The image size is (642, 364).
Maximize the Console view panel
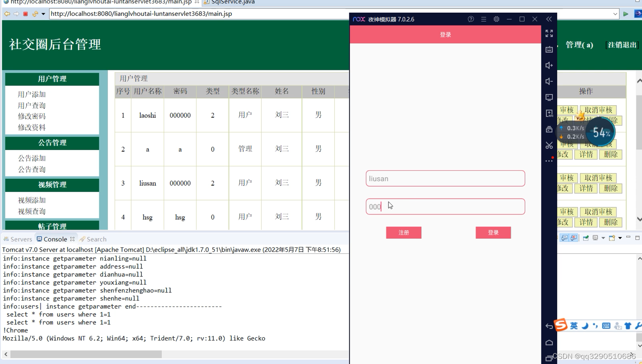[637, 238]
